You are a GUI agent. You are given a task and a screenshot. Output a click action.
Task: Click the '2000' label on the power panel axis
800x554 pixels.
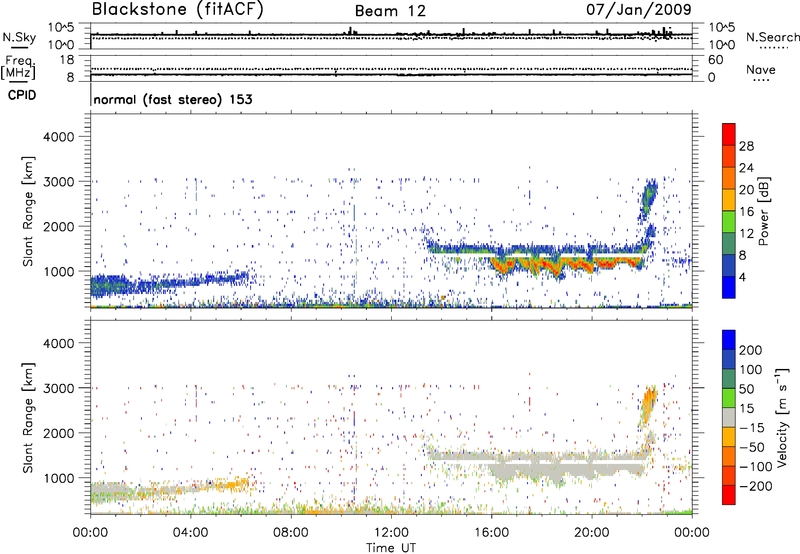(x=58, y=226)
